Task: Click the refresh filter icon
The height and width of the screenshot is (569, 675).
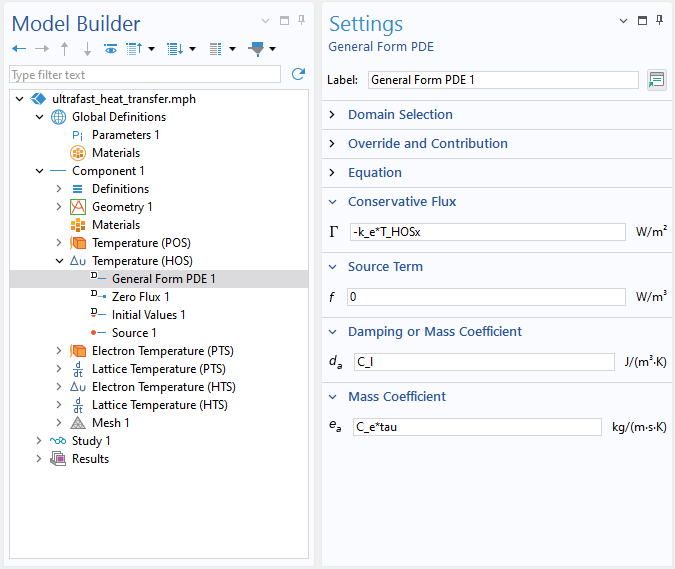Action: tap(297, 74)
